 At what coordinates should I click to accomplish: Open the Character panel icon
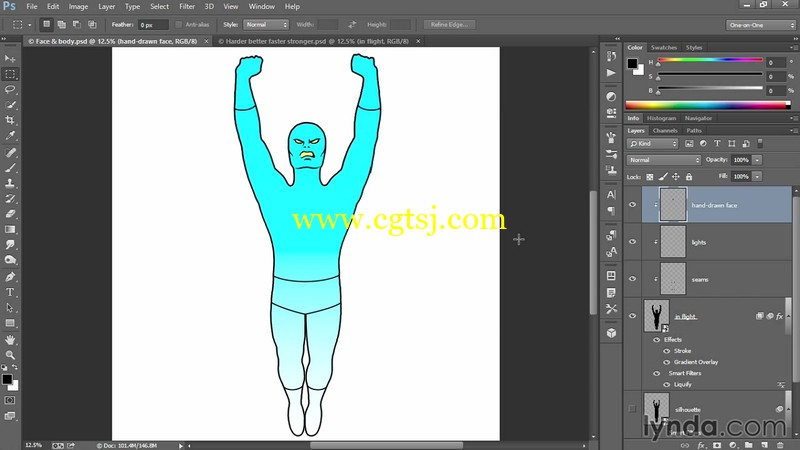611,194
